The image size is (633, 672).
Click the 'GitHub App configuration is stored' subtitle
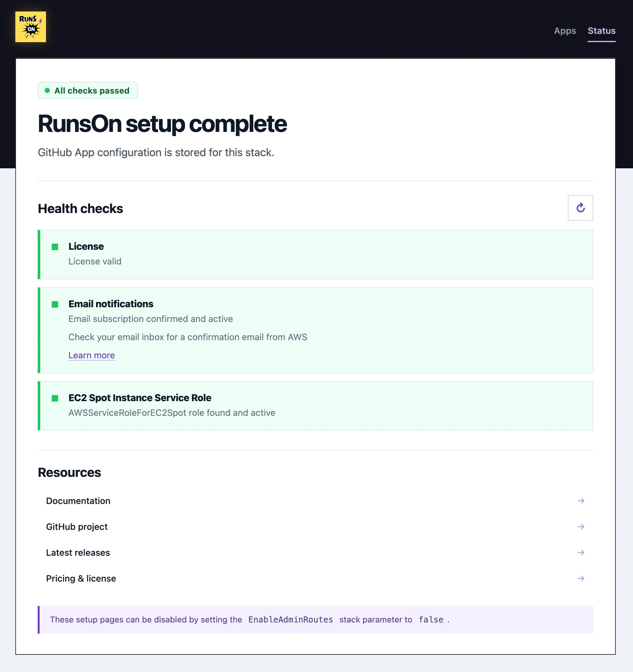pyautogui.click(x=156, y=152)
